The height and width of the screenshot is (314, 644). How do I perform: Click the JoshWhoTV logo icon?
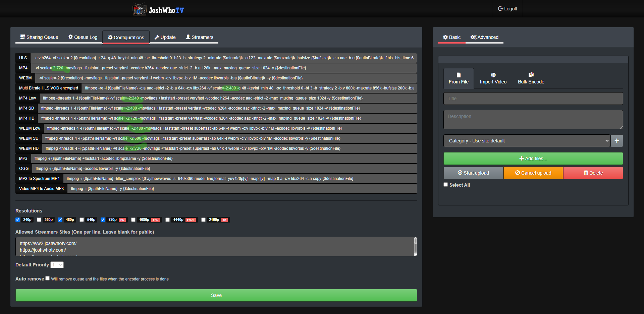[140, 9]
